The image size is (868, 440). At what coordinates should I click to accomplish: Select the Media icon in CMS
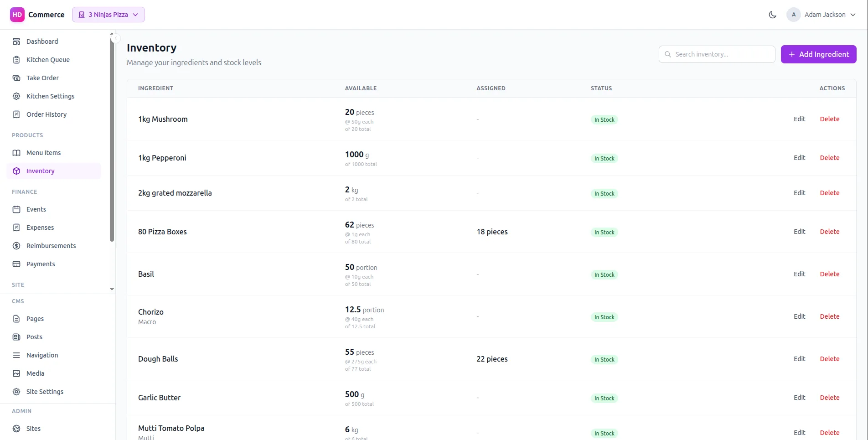16,373
